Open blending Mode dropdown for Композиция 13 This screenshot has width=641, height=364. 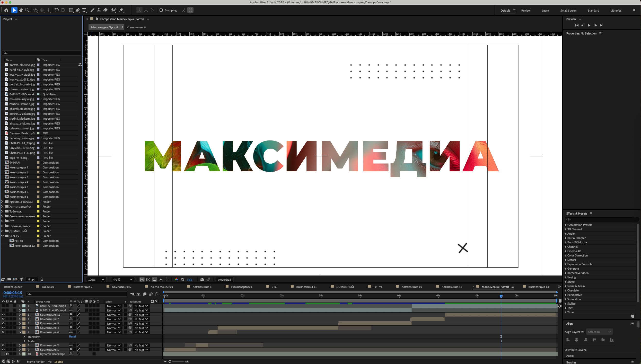pyautogui.click(x=113, y=315)
